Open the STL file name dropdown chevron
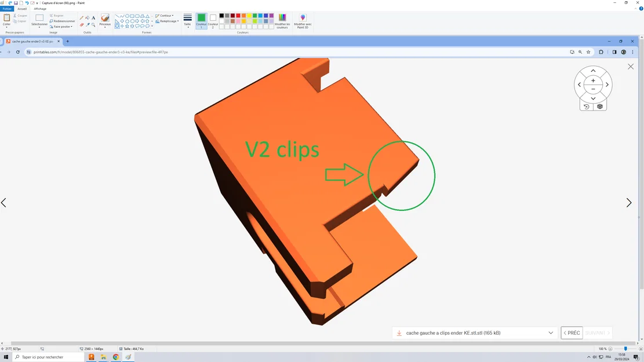Viewport: 644px width, 362px height. point(551,332)
